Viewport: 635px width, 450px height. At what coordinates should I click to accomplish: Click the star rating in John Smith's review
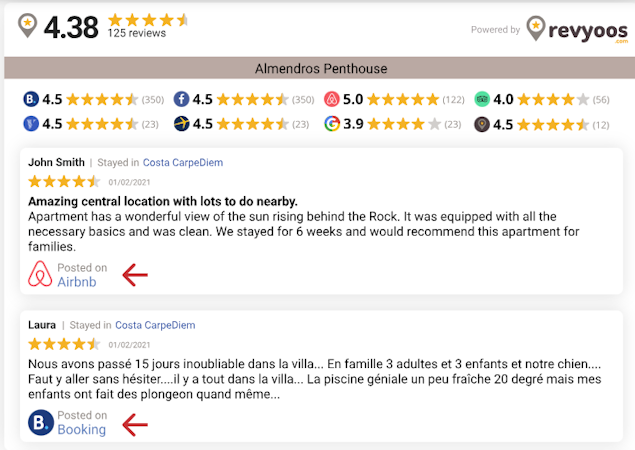(64, 181)
